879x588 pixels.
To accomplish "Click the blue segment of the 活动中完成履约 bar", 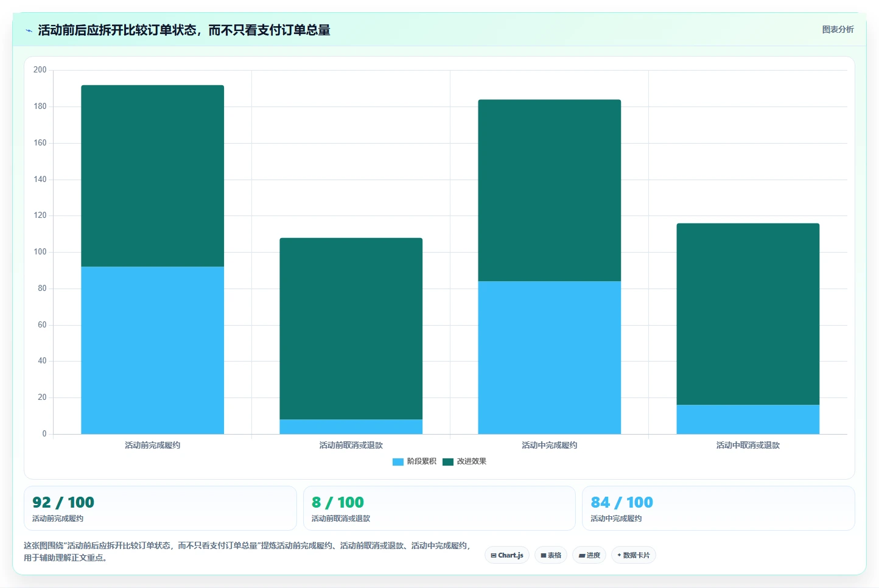I will pyautogui.click(x=550, y=357).
